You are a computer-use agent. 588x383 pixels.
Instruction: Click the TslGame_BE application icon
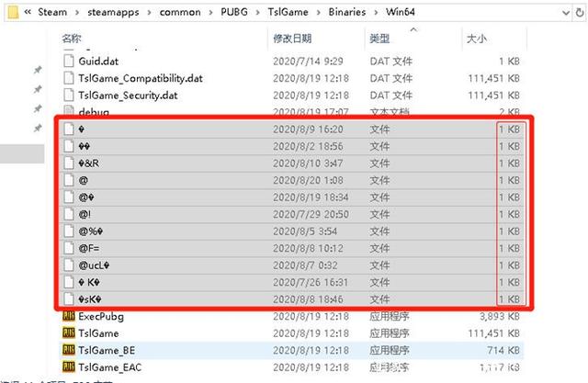[x=69, y=350]
